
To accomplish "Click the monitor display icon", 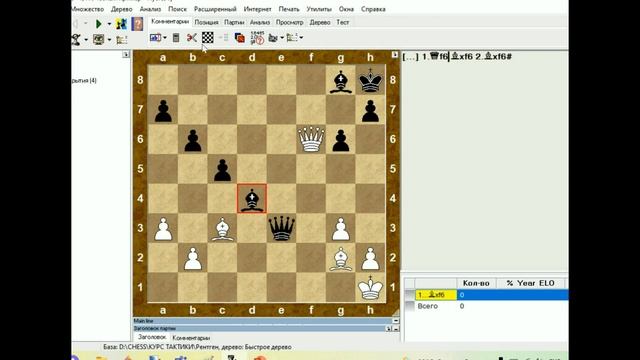I will pos(98,40).
